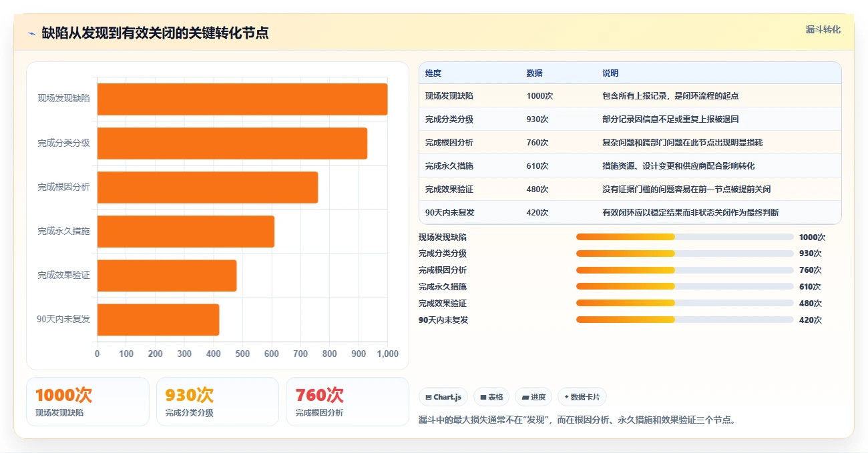This screenshot has width=868, height=453.
Task: Click the x-axis tick 1,000
Action: tap(387, 354)
